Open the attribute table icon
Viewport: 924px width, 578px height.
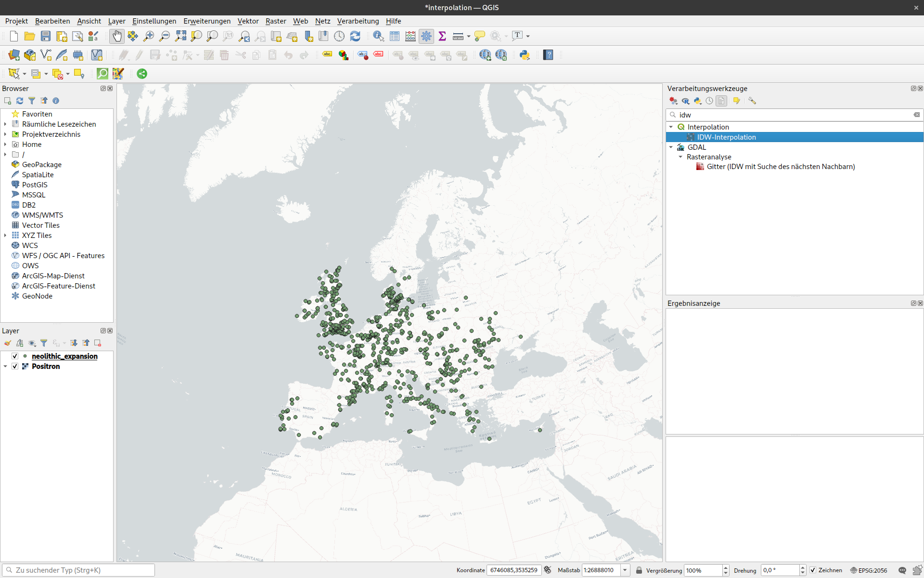point(395,36)
